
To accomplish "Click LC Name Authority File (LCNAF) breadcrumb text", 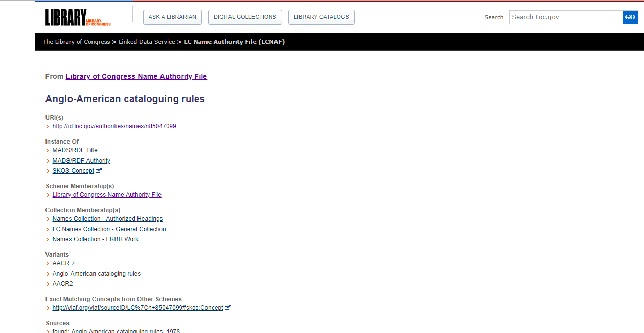I will [x=234, y=42].
